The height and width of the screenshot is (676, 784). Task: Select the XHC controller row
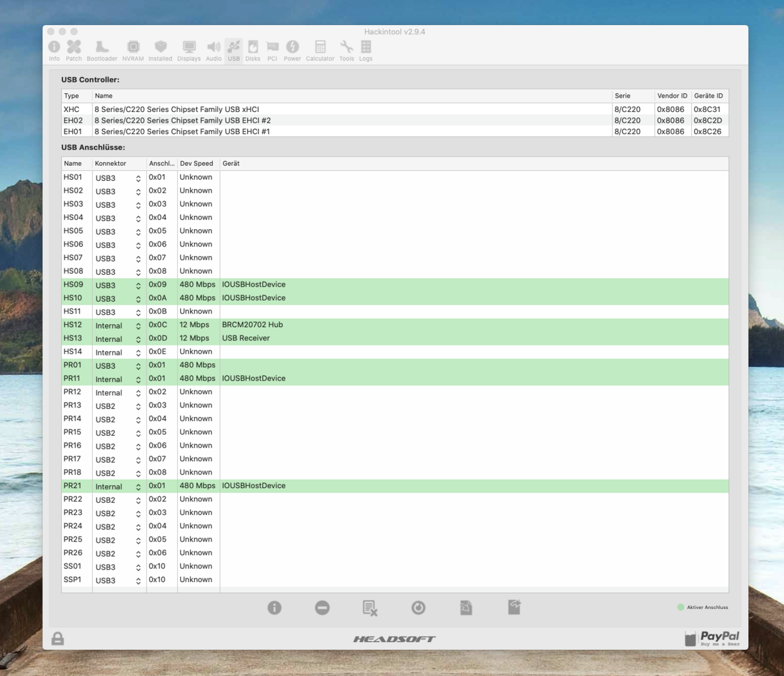[395, 109]
